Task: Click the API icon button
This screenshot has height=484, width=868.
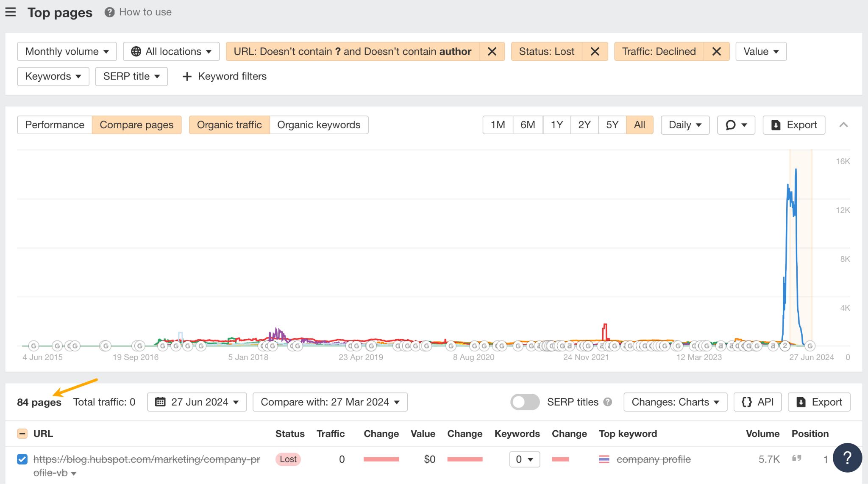Action: (758, 402)
